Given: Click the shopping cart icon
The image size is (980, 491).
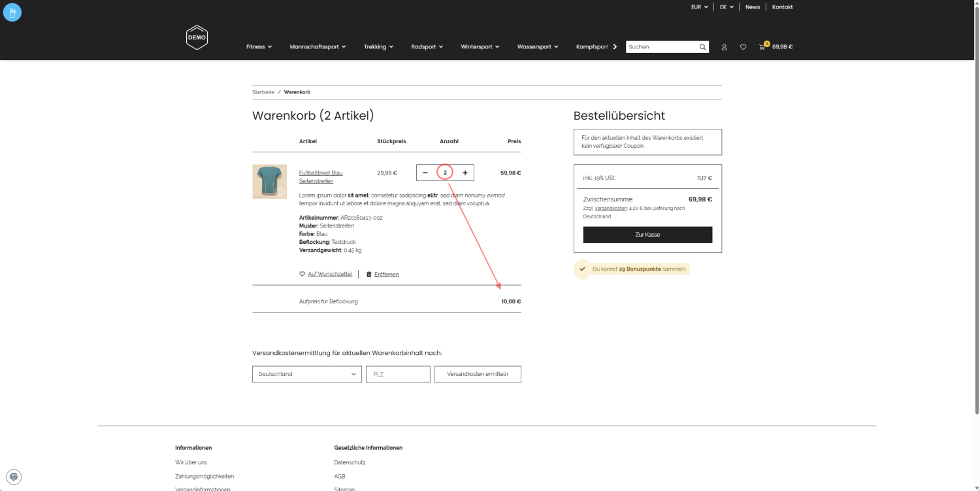Looking at the screenshot, I should coord(761,46).
